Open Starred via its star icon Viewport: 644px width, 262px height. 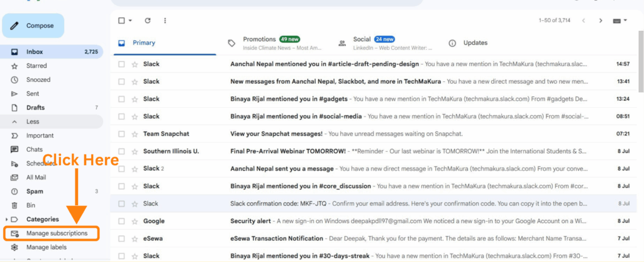(14, 65)
